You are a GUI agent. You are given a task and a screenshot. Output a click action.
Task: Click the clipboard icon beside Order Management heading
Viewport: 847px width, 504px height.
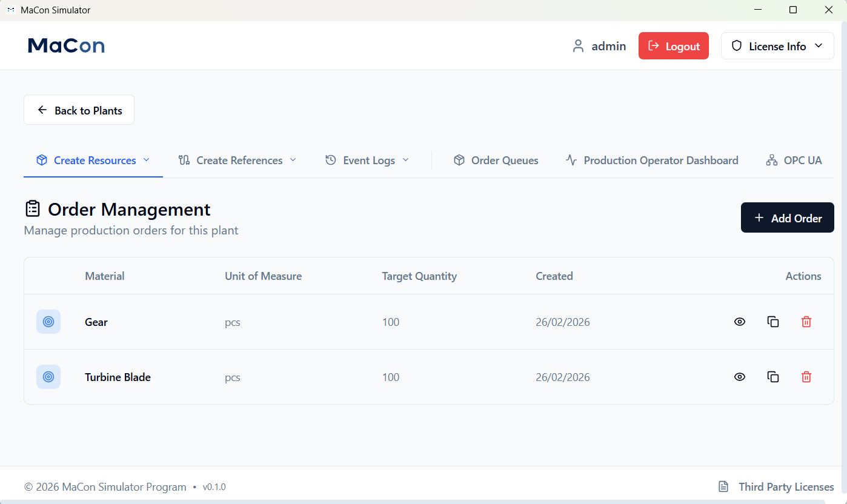(32, 208)
